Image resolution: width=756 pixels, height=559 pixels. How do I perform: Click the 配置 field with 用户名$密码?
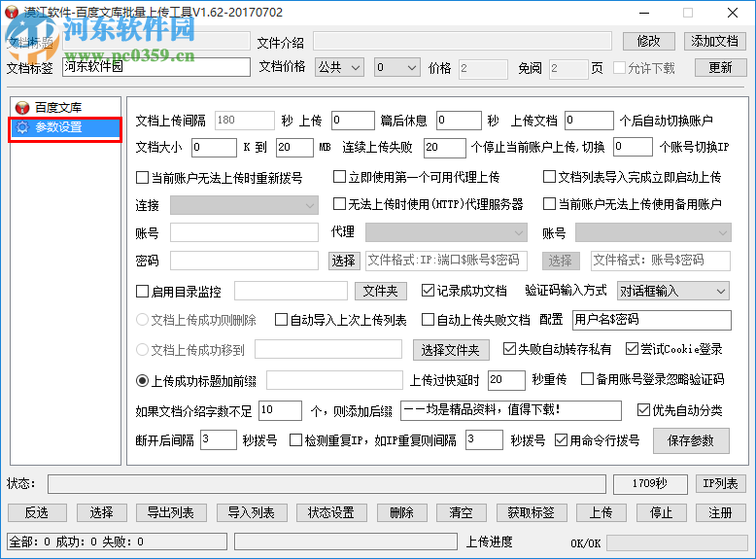coord(651,320)
